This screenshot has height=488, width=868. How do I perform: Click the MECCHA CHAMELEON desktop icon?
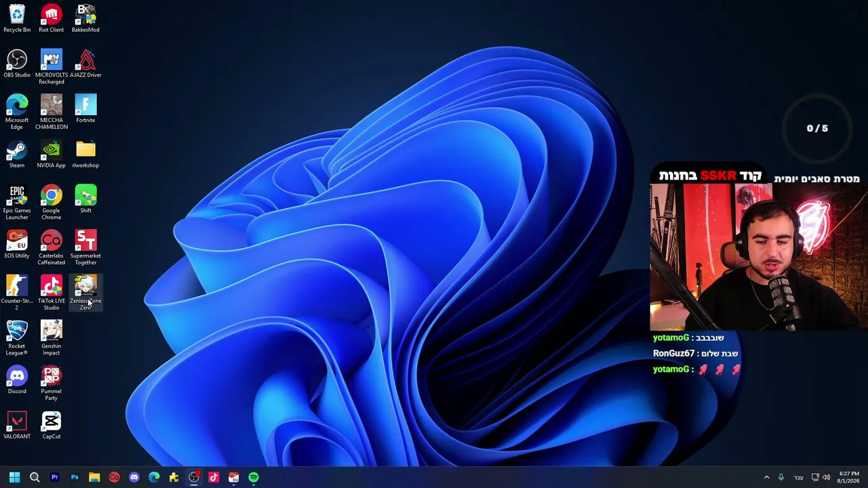click(51, 113)
